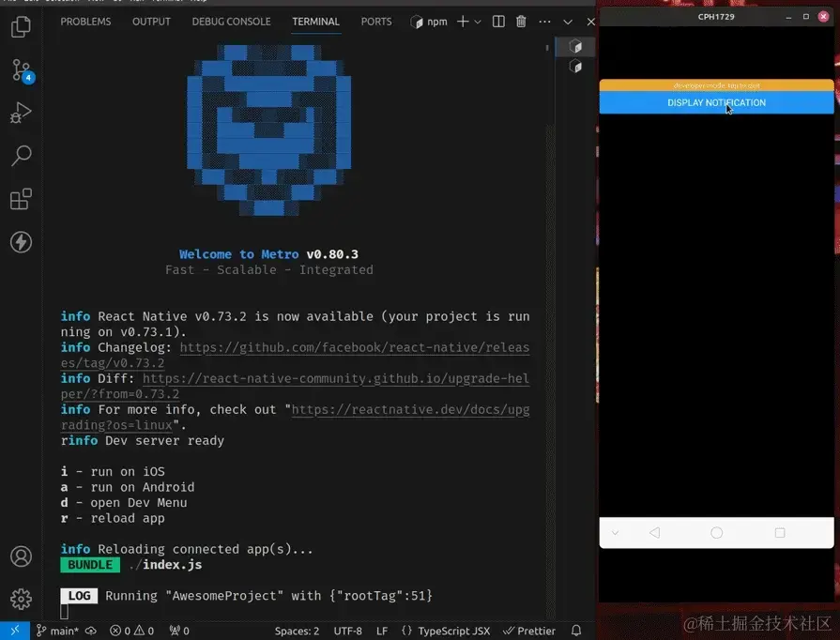Viewport: 840px width, 640px height.
Task: Click 'i - run on iOS' line
Action: click(x=113, y=472)
